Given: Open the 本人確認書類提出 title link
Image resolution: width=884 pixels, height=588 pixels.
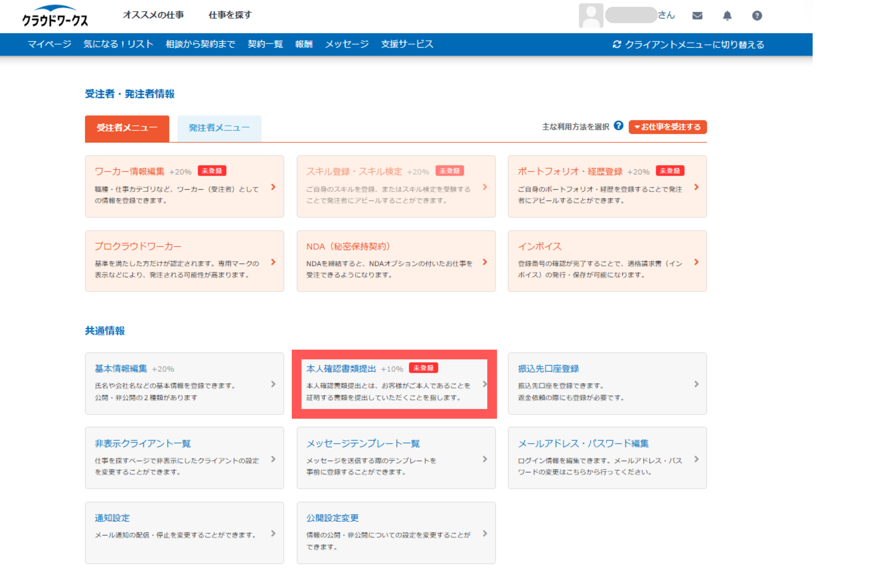Looking at the screenshot, I should 341,369.
